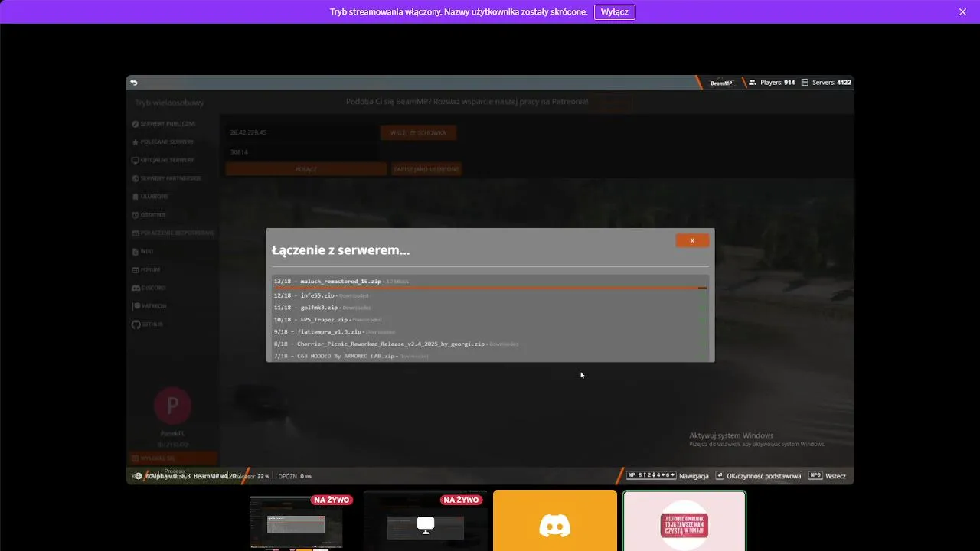Select first live stream thumbnail NA ŻYWO

(296, 521)
